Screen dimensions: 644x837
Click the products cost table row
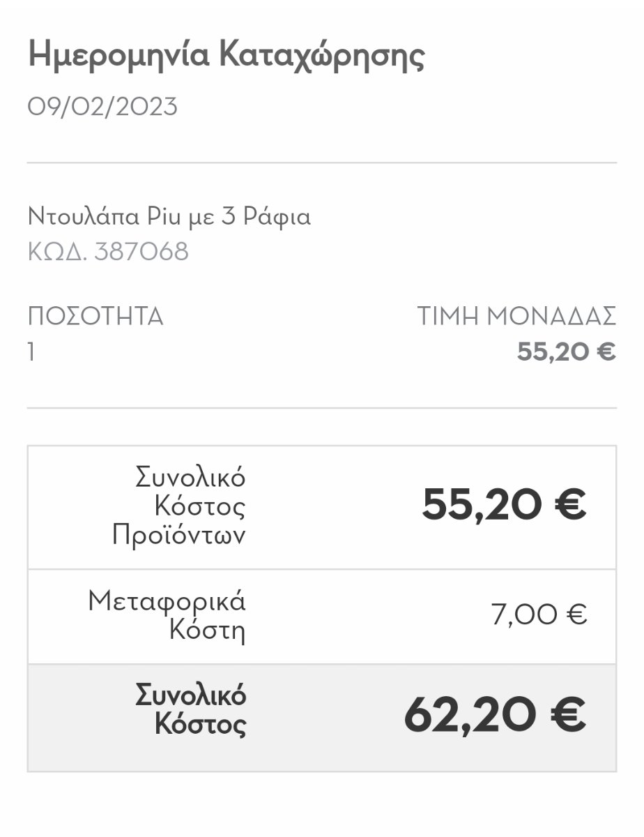point(322,508)
